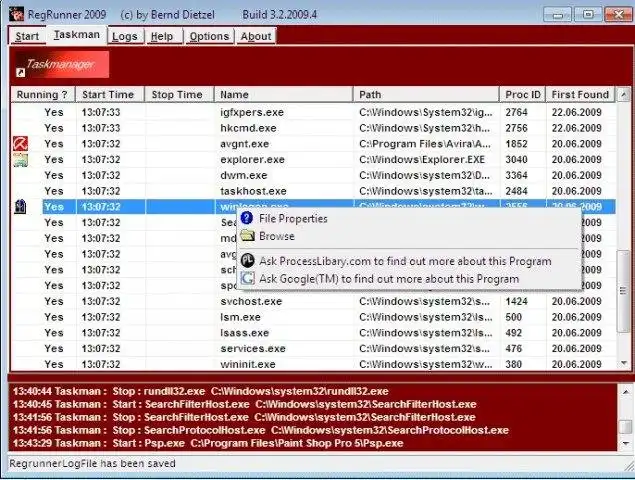635x480 pixels.
Task: Click the Google icon in context menu
Action: 247,278
